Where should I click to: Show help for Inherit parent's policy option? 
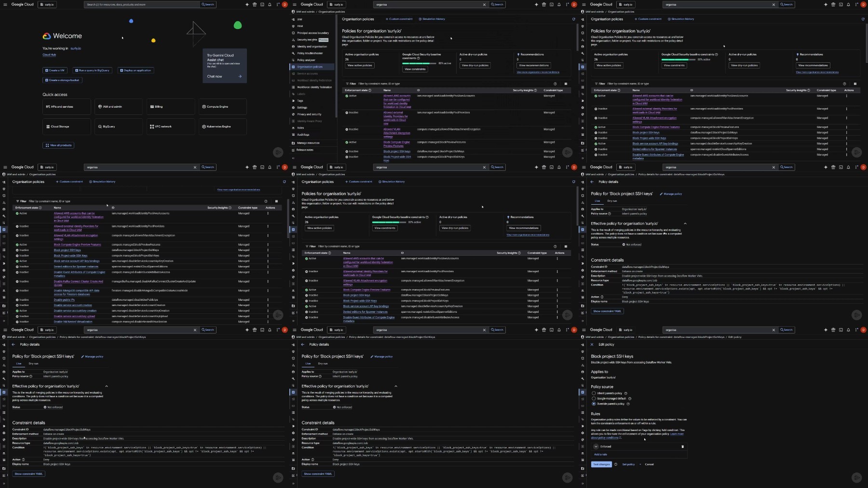[x=626, y=393]
